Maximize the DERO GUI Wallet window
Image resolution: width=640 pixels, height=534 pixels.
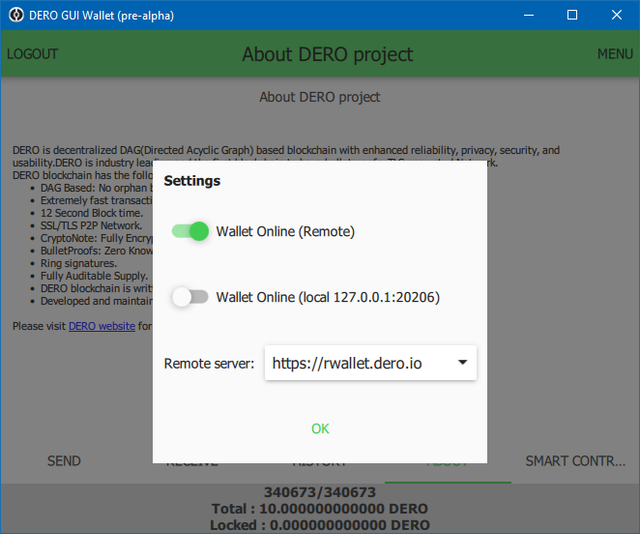click(572, 15)
